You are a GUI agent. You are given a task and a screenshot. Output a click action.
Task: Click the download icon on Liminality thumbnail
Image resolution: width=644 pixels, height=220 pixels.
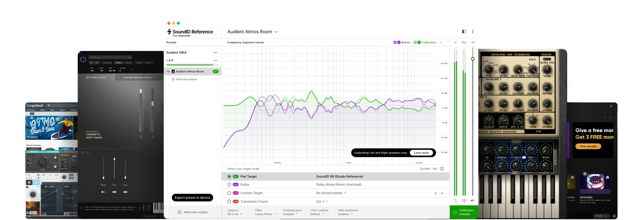click(x=607, y=177)
